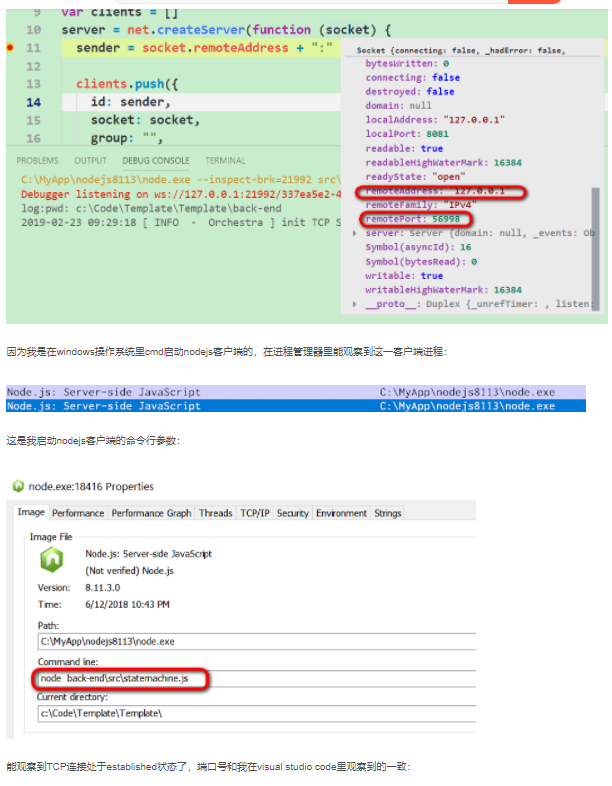The image size is (612, 786).
Task: Switch to the Threads tab
Action: coord(216,513)
